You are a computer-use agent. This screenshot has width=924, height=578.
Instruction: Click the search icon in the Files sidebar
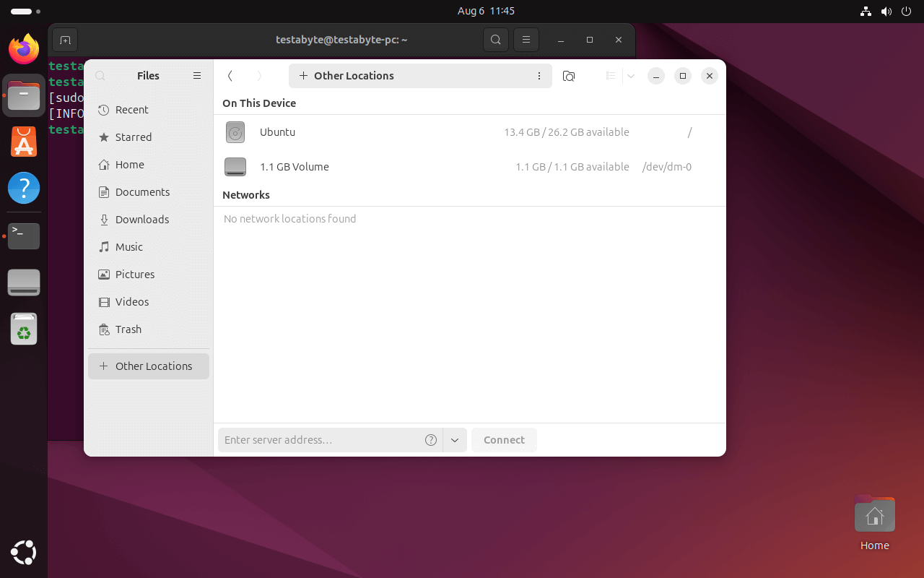100,75
